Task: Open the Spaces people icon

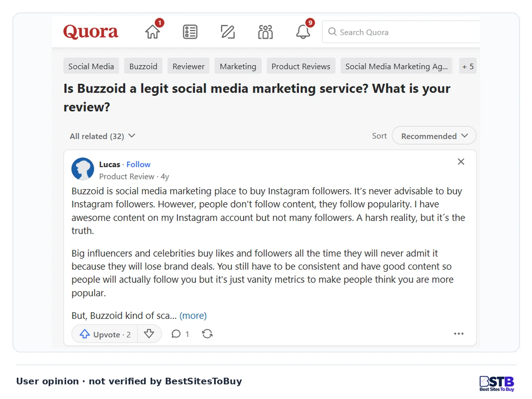Action: [265, 32]
